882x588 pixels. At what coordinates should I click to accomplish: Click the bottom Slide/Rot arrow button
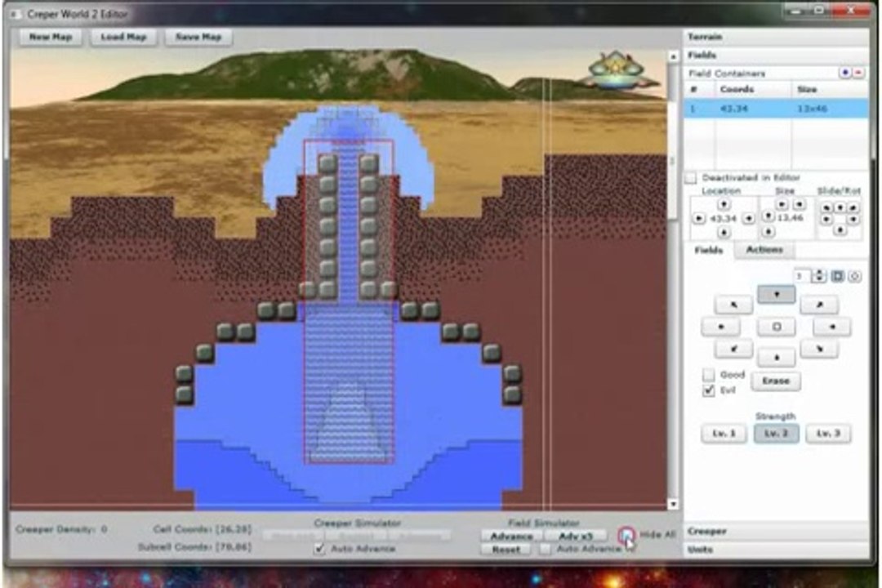(x=840, y=230)
